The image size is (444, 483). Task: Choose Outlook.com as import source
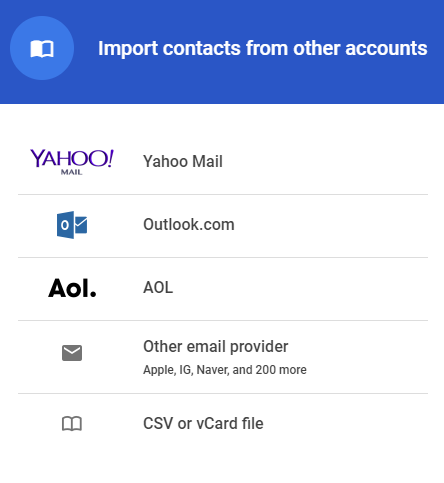(189, 224)
